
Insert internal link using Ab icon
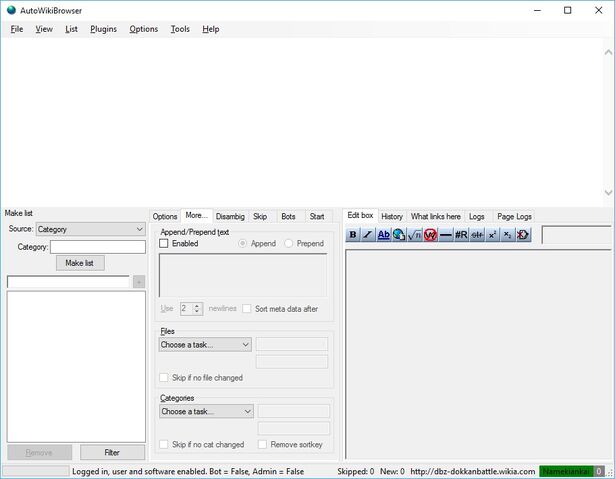pyautogui.click(x=383, y=235)
